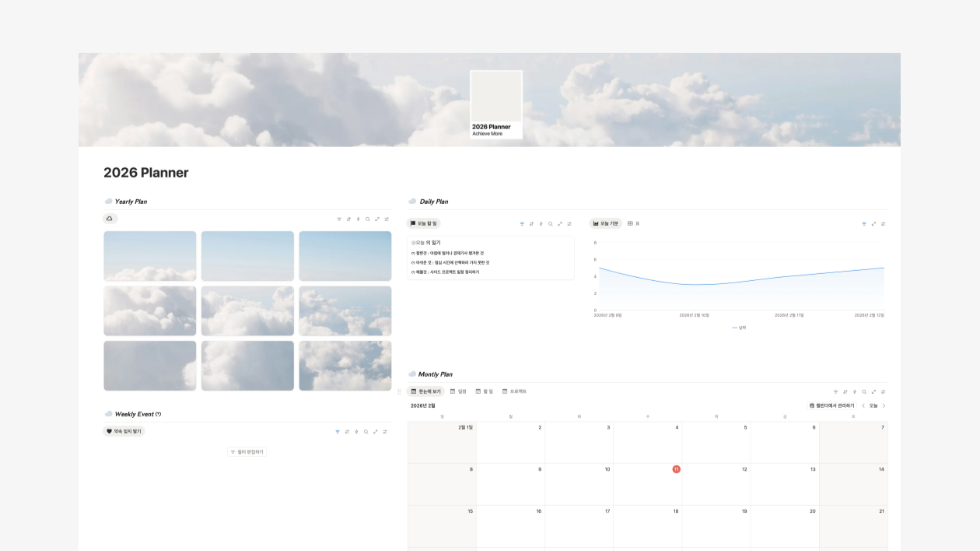Go to the next month in calendar
This screenshot has width=980, height=551.
tap(884, 405)
